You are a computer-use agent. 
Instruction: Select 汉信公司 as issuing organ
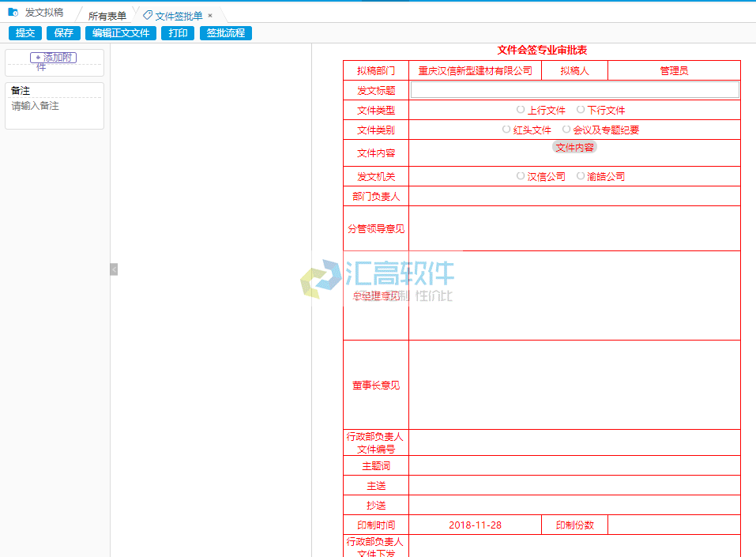coord(521,176)
